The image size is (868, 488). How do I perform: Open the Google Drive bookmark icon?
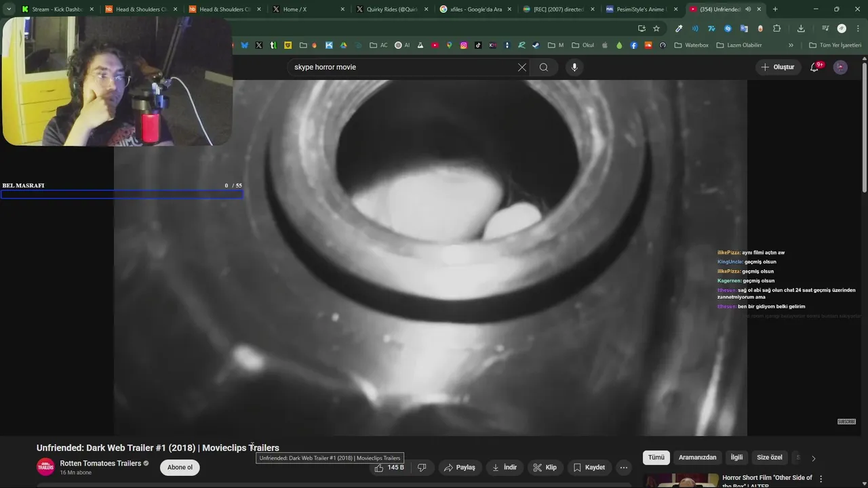(x=343, y=45)
